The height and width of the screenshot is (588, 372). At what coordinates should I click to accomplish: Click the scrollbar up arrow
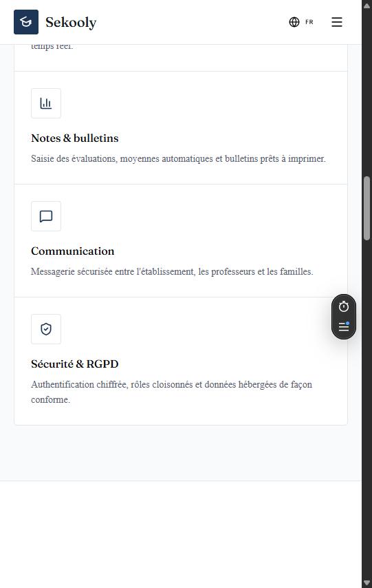click(x=366, y=5)
